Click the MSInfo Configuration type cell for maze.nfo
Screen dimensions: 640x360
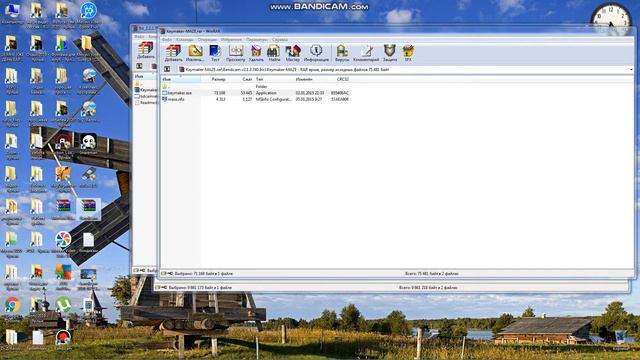point(273,99)
